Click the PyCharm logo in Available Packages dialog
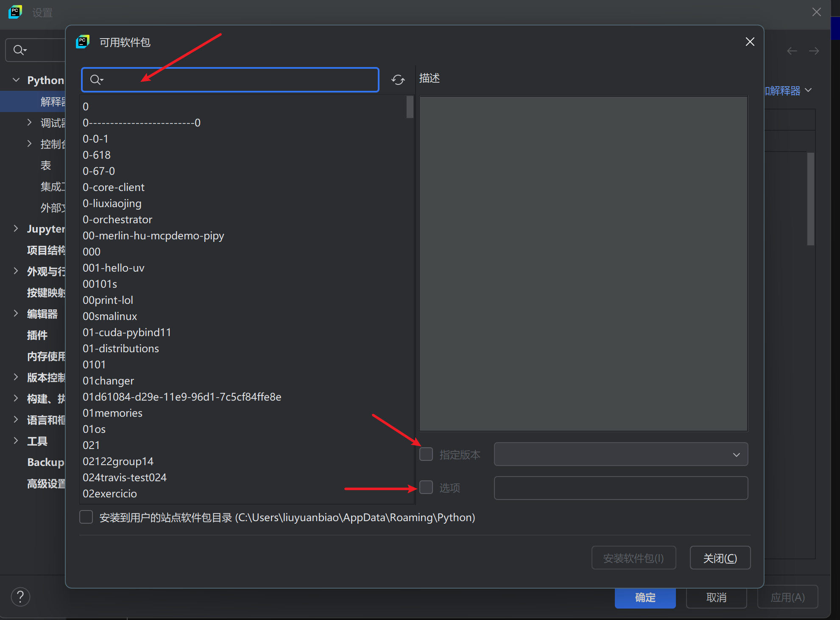 (83, 42)
